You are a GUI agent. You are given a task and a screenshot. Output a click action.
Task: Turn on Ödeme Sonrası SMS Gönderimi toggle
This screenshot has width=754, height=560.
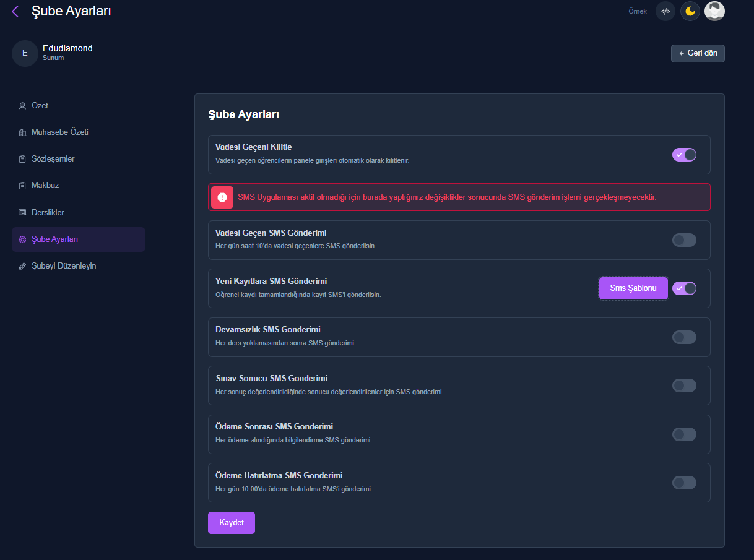tap(684, 434)
